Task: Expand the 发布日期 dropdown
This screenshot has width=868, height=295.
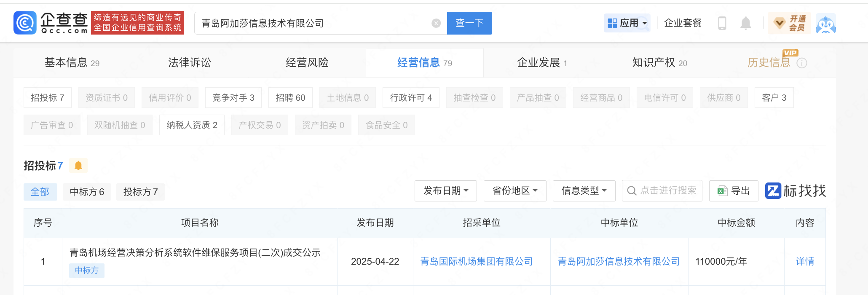Action: point(445,191)
